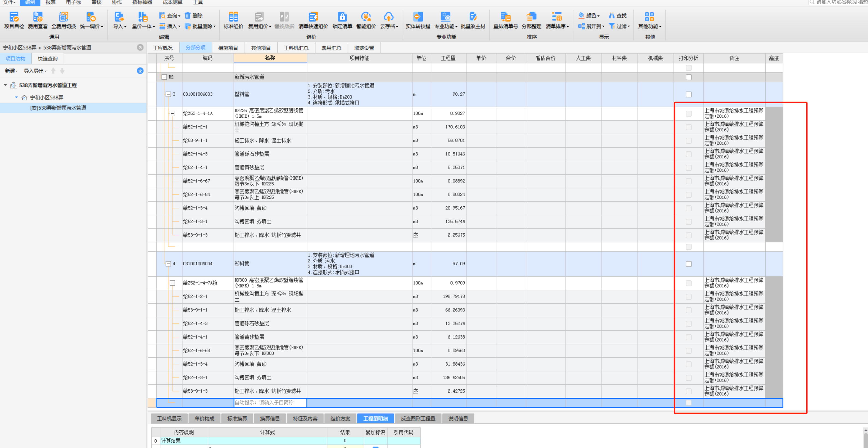Open the 新建 button in the project panel
The image size is (868, 448).
point(11,71)
